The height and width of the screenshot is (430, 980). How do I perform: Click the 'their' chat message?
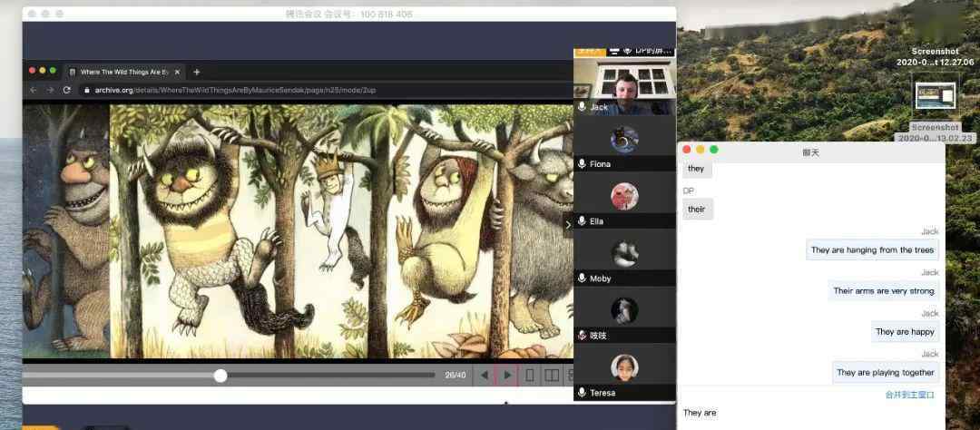click(696, 210)
